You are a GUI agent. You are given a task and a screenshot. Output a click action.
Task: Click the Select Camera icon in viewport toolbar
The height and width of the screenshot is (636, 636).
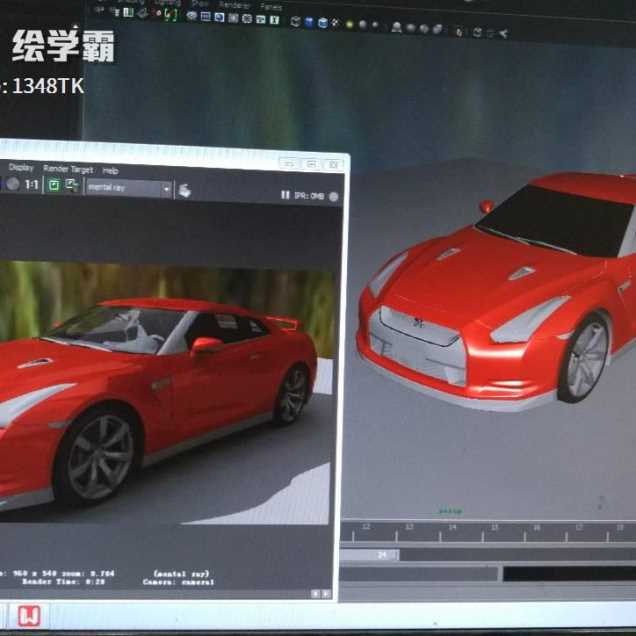[x=99, y=11]
